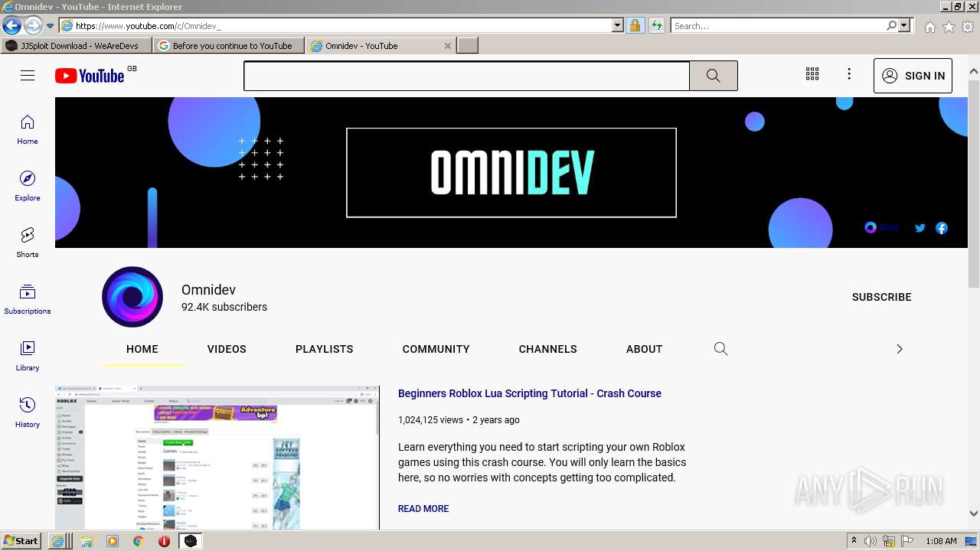Go to the YouTube logo home page

tap(90, 76)
